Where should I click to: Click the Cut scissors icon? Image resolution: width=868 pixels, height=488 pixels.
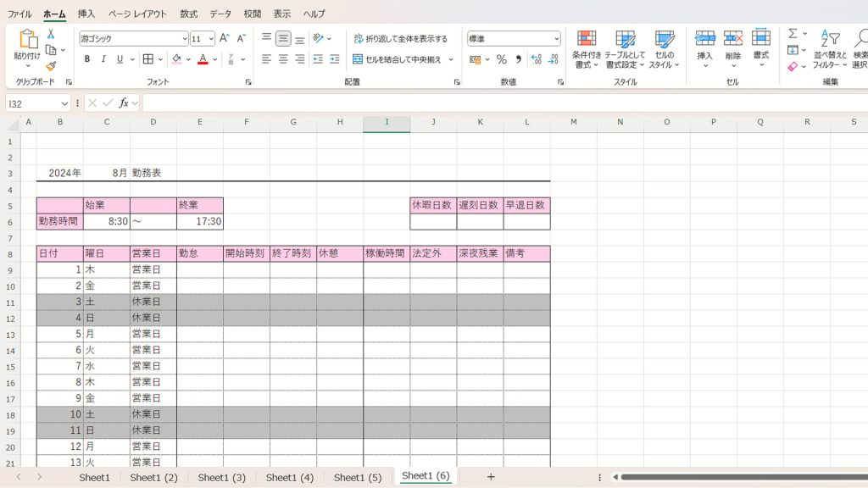(x=51, y=34)
